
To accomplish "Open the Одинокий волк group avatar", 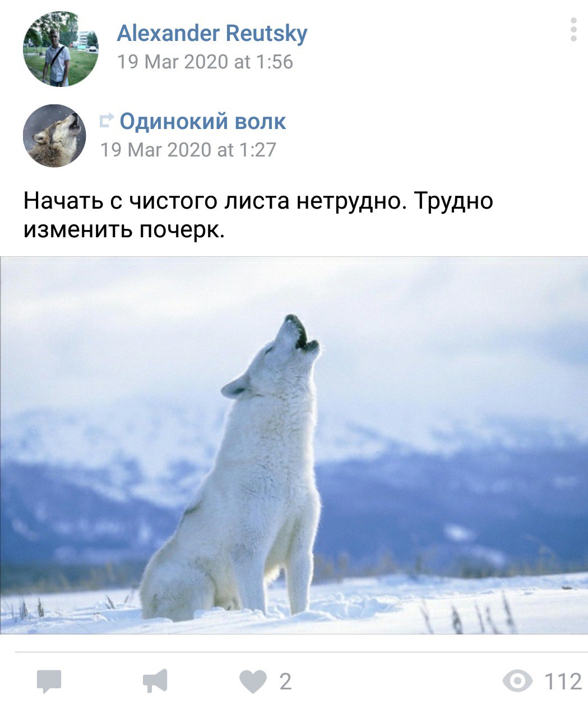I will click(x=54, y=136).
